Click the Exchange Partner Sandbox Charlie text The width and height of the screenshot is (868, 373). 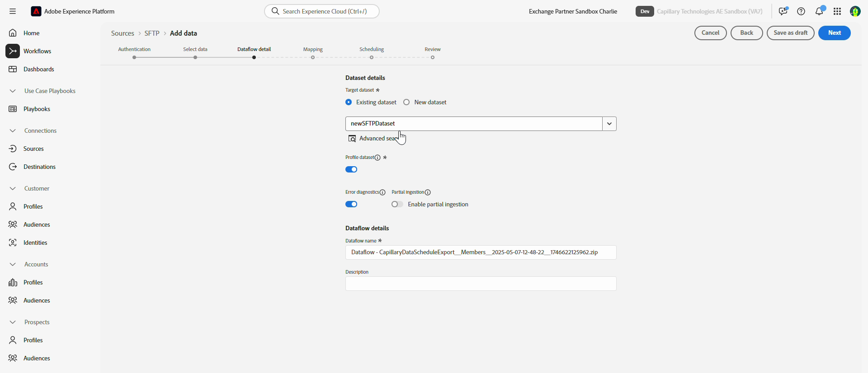click(x=573, y=11)
